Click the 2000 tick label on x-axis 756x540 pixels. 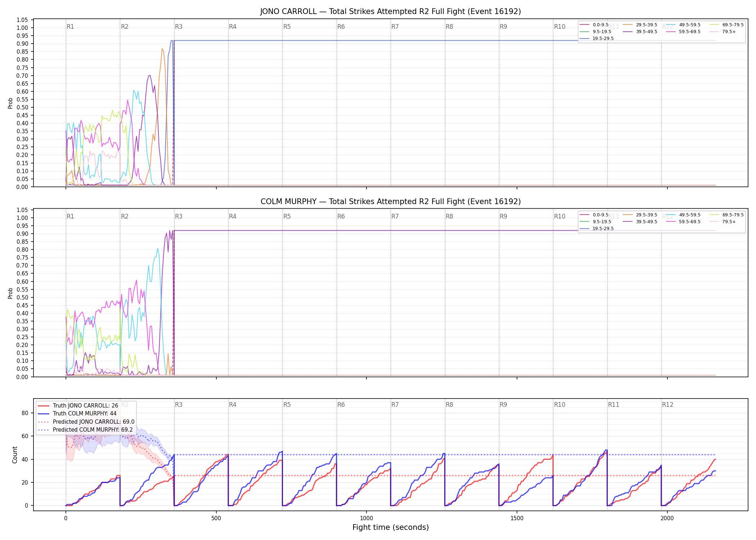click(667, 518)
